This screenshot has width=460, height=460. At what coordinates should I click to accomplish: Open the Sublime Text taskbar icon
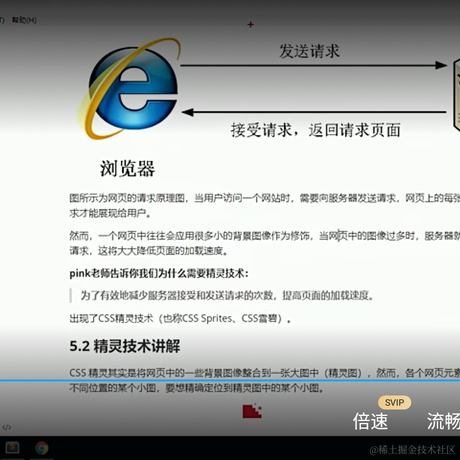[x=12, y=448]
